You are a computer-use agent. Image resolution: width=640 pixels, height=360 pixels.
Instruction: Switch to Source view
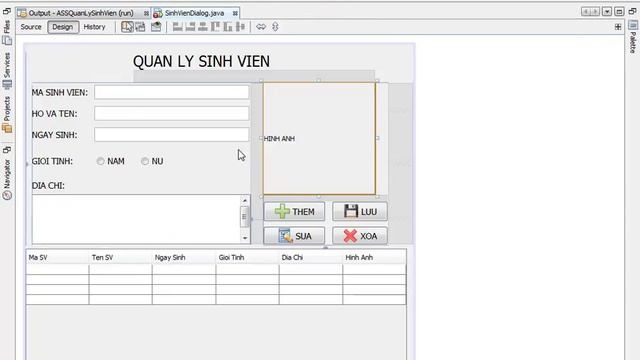coord(31,27)
